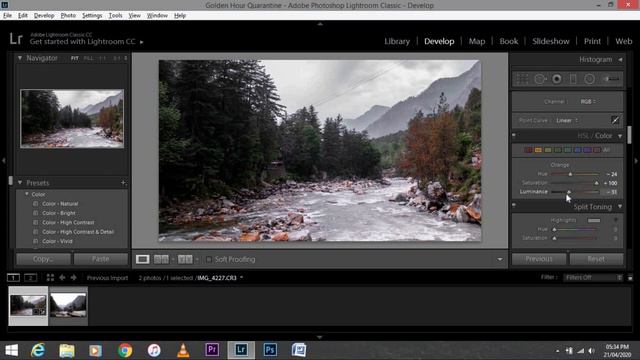Screen dimensions: 640x360
Task: Open VLC media player from taskbar
Action: (x=183, y=350)
